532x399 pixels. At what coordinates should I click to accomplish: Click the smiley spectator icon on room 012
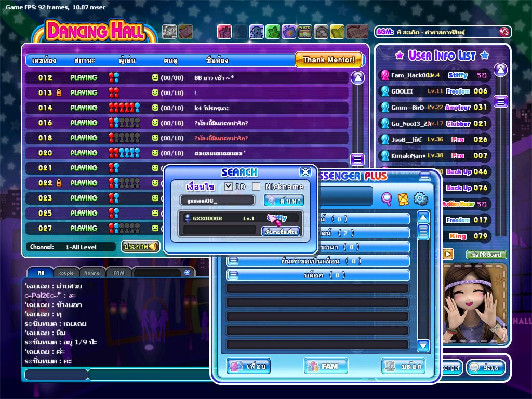click(155, 78)
